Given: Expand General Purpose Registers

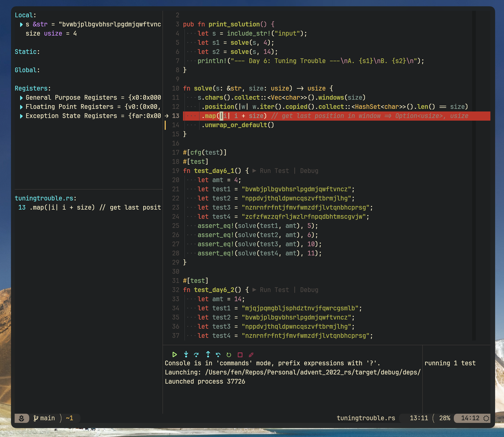Looking at the screenshot, I should tap(21, 98).
